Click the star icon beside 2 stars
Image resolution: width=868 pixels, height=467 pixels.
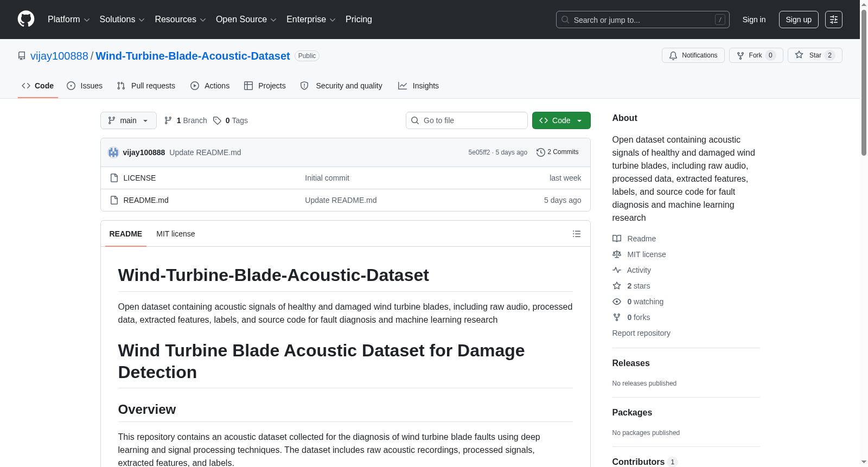[x=617, y=286]
